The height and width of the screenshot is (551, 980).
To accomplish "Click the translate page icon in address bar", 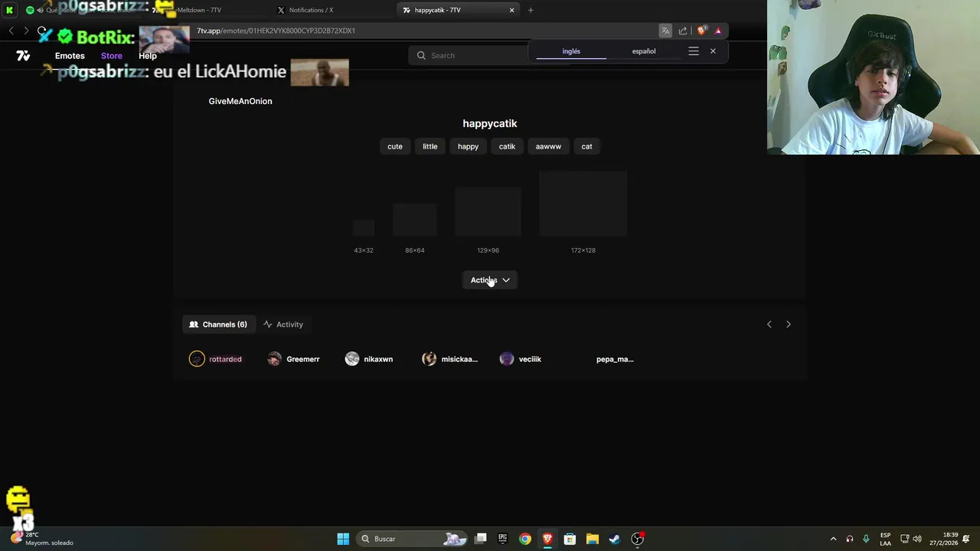I will (x=665, y=31).
